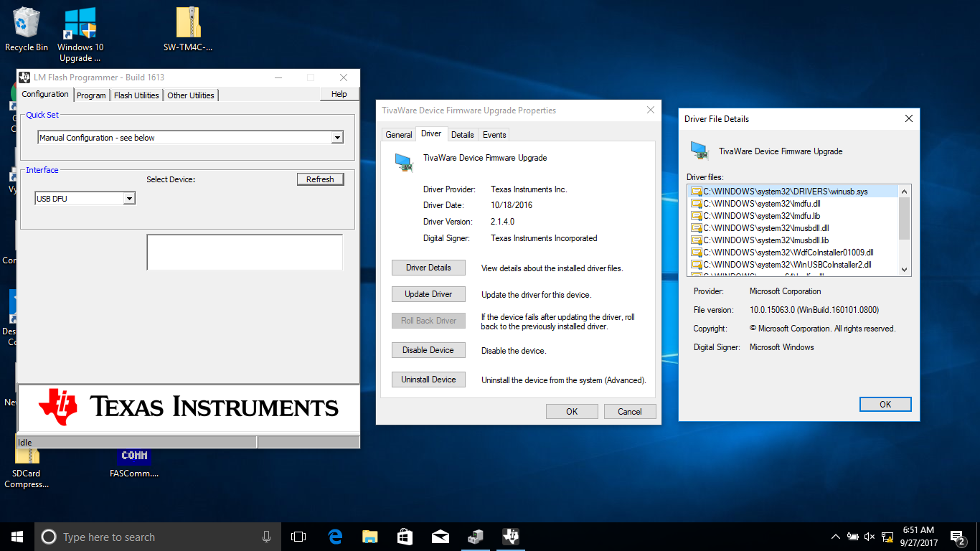Select the FASComm desktop shortcut

pos(134,463)
